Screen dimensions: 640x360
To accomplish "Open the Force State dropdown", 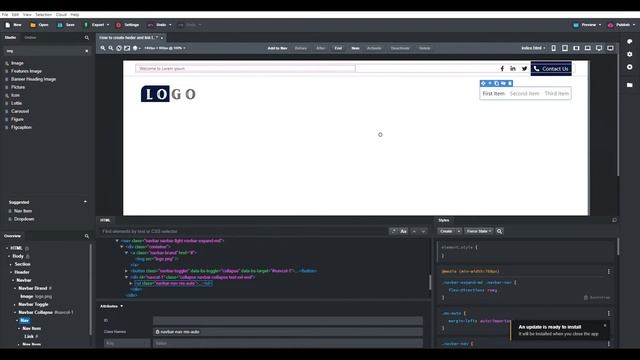I will coord(479,231).
